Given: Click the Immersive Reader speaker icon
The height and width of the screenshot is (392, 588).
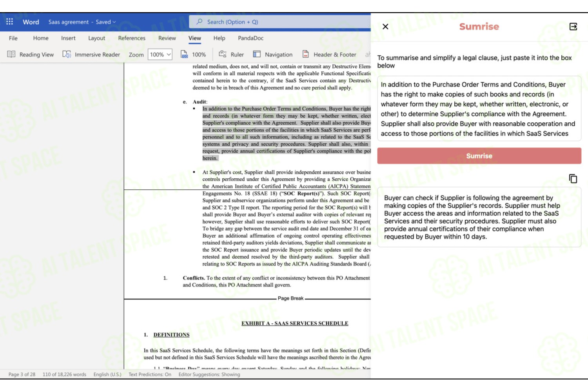Looking at the screenshot, I should tap(67, 54).
